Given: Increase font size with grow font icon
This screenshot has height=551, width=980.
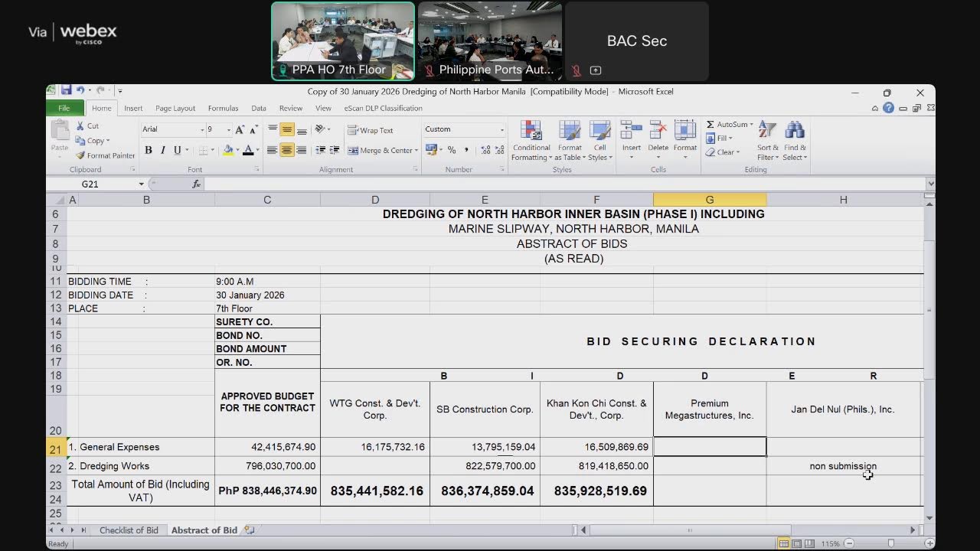Looking at the screenshot, I should click(240, 129).
